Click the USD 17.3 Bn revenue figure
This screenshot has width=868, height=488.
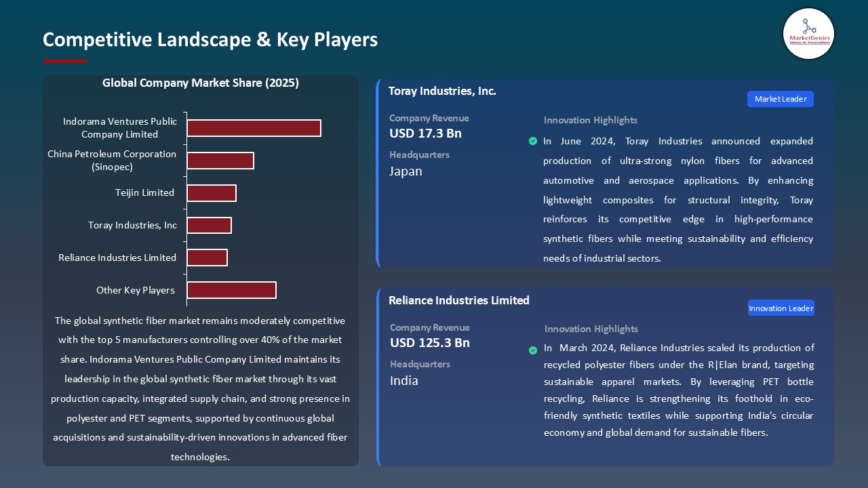pyautogui.click(x=425, y=134)
